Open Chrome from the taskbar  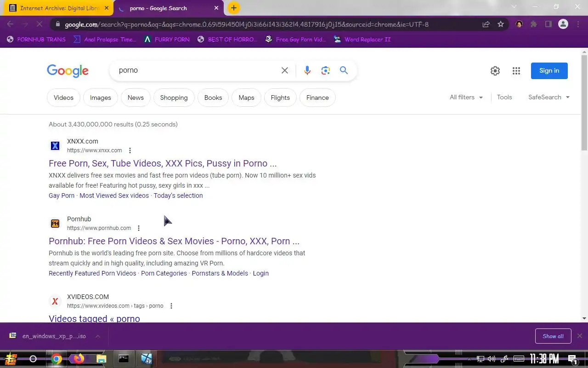[57, 359]
